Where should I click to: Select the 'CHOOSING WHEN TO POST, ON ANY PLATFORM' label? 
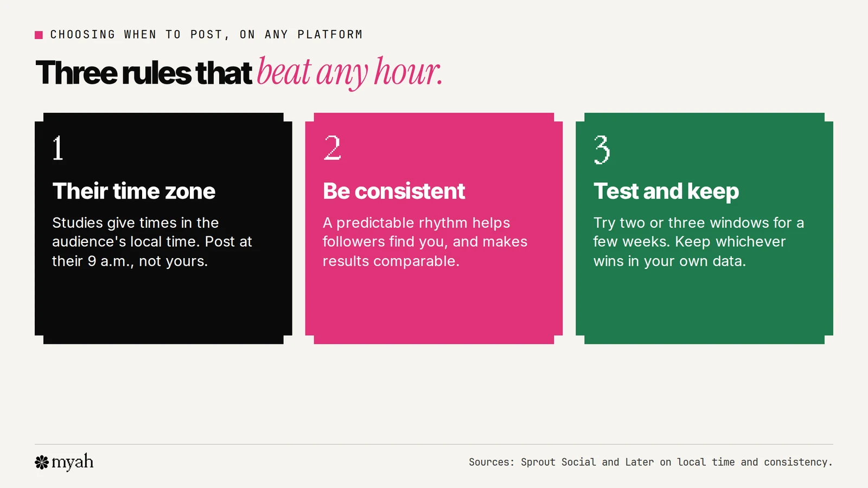click(207, 35)
